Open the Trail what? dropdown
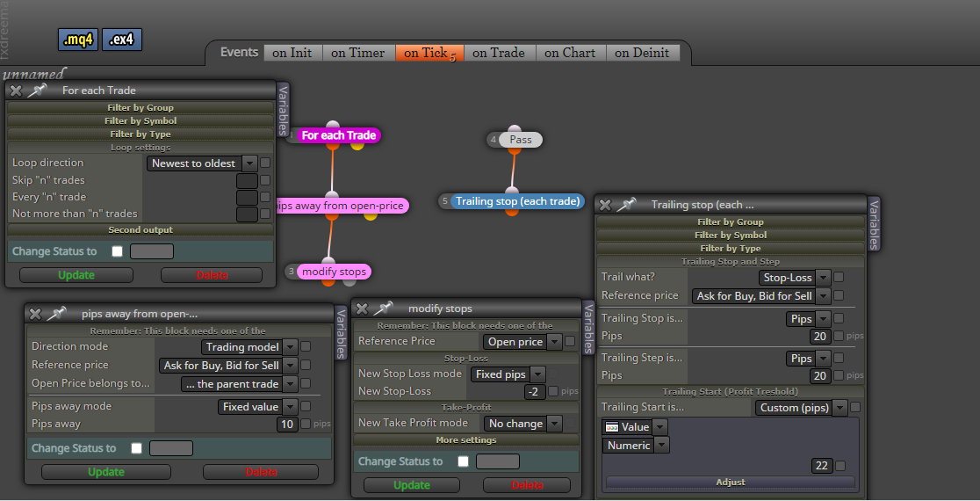The width and height of the screenshot is (980, 501). (795, 278)
